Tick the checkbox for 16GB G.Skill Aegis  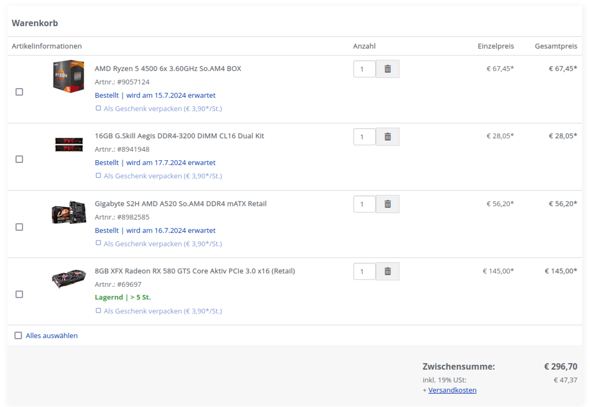(19, 159)
